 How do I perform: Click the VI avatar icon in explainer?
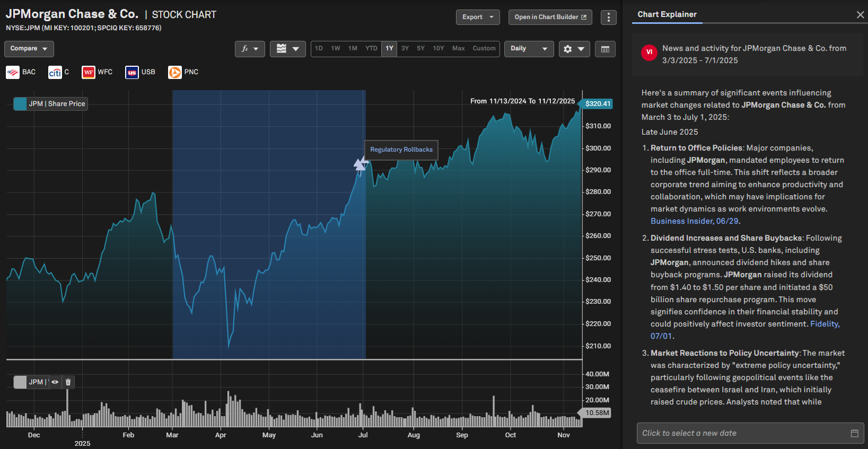649,52
